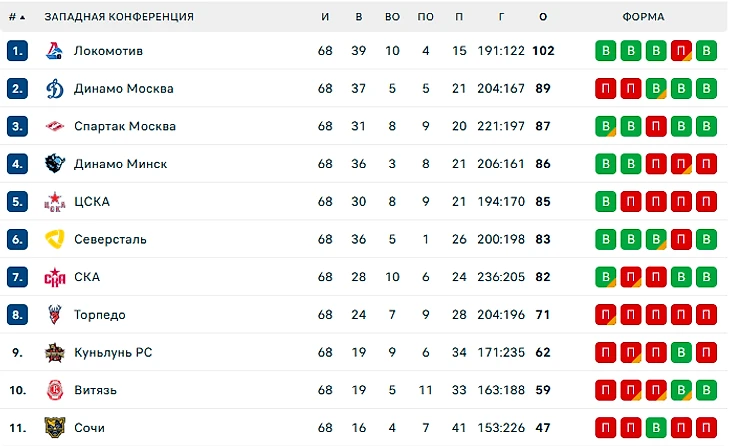Click the Динамо Москва team logo

55,88
